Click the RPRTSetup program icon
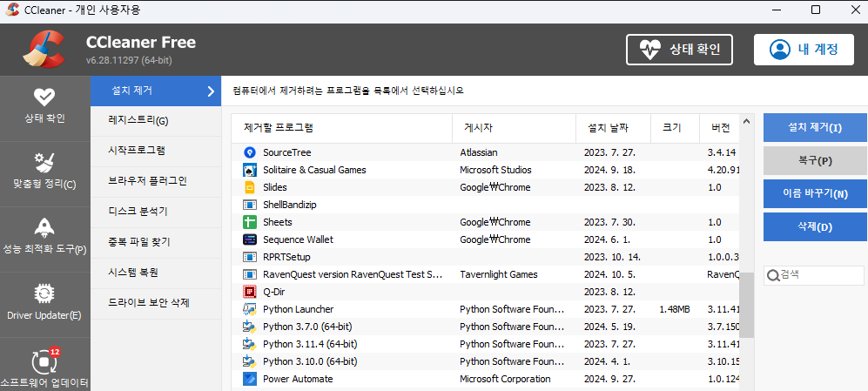The image size is (868, 391). coord(250,257)
